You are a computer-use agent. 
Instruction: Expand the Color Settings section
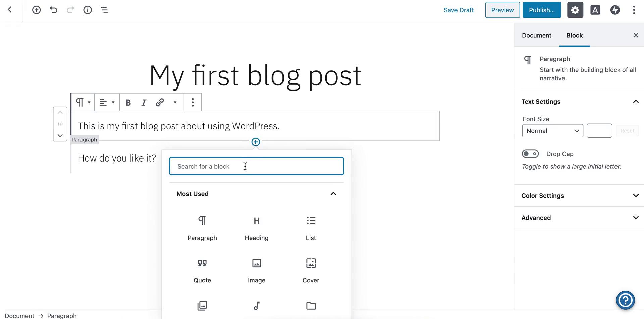(579, 195)
